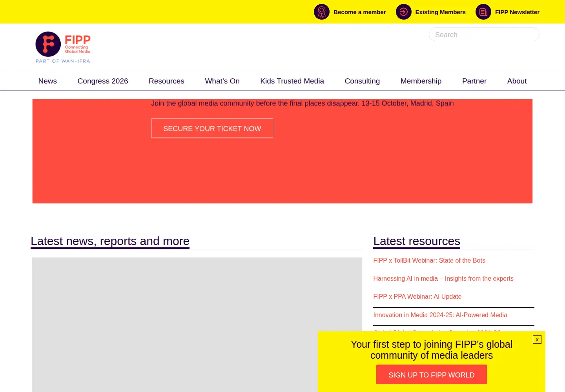Screen dimensions: 565x392
Task: Click the FIPP Newsletter document icon
Action: pyautogui.click(x=483, y=12)
